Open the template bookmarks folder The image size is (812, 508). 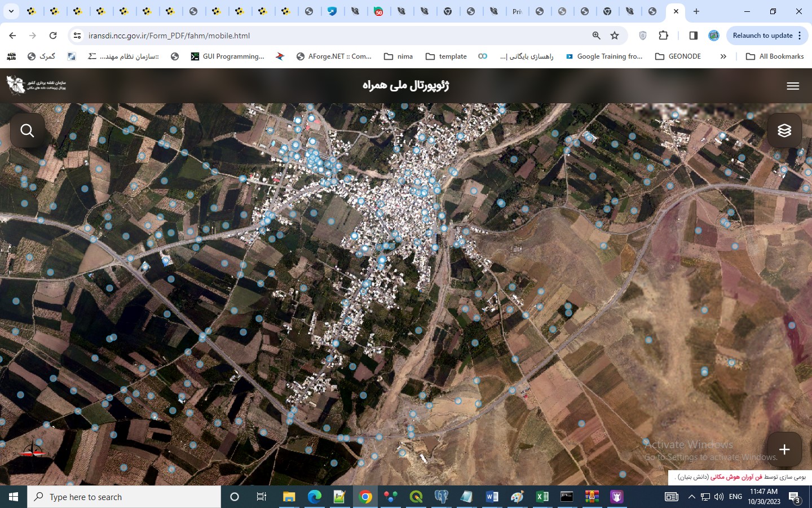[446, 56]
